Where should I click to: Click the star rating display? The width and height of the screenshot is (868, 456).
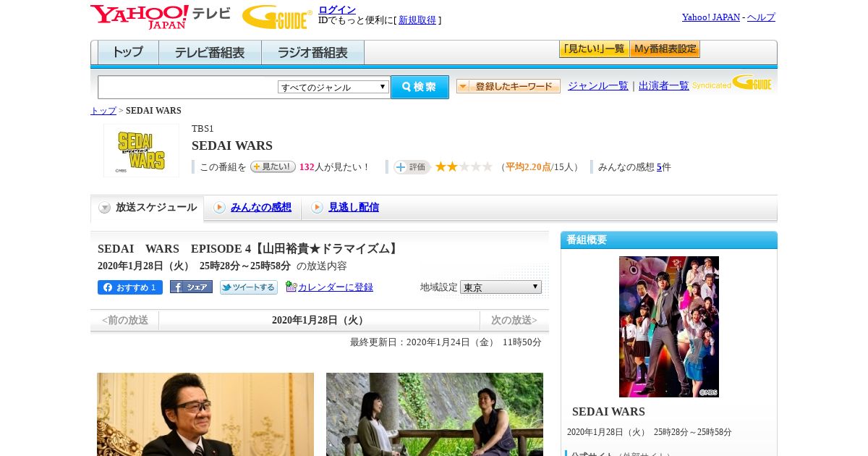[x=464, y=166]
